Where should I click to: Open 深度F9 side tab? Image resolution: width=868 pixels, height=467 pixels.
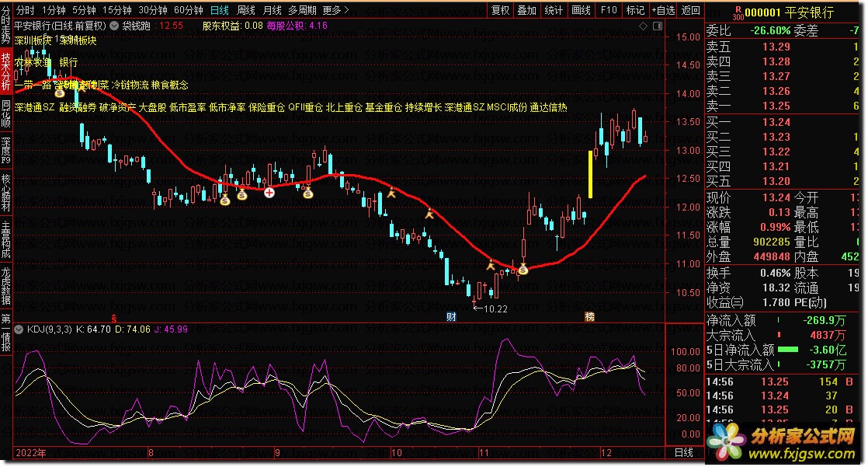click(6, 152)
